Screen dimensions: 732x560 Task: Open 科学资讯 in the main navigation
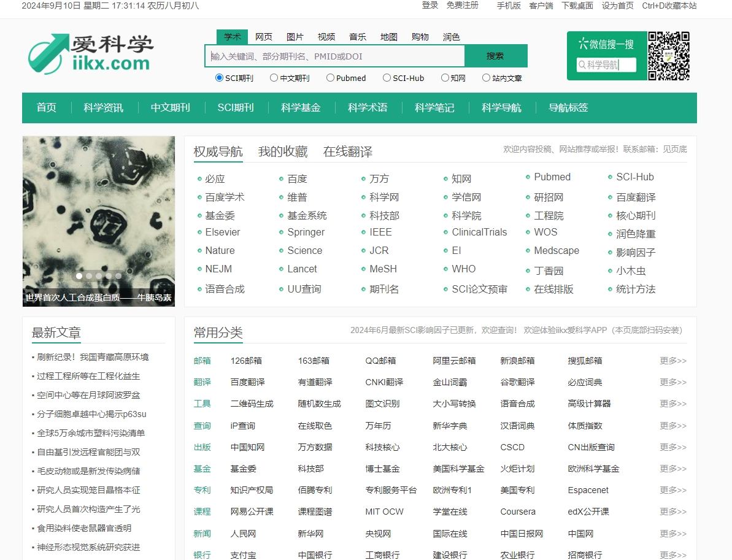103,108
